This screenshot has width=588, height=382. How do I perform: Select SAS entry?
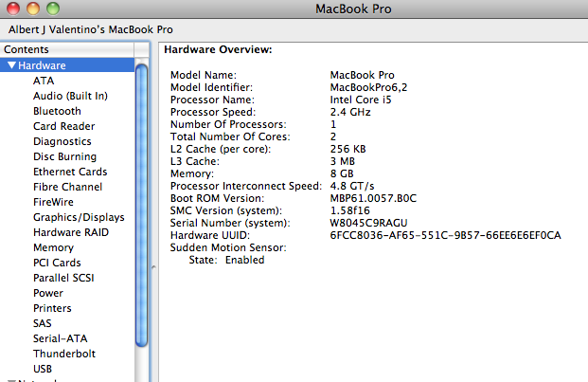(43, 323)
